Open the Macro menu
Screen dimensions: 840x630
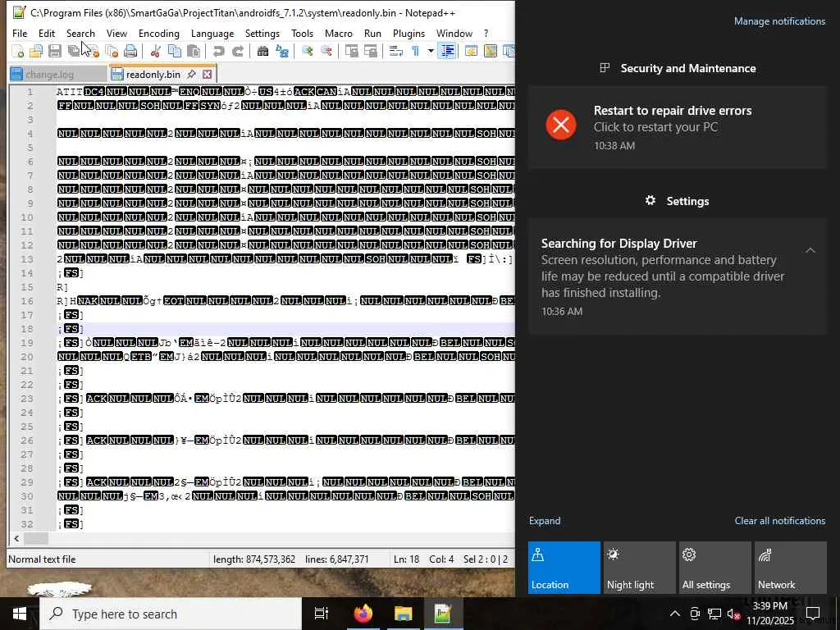[339, 33]
